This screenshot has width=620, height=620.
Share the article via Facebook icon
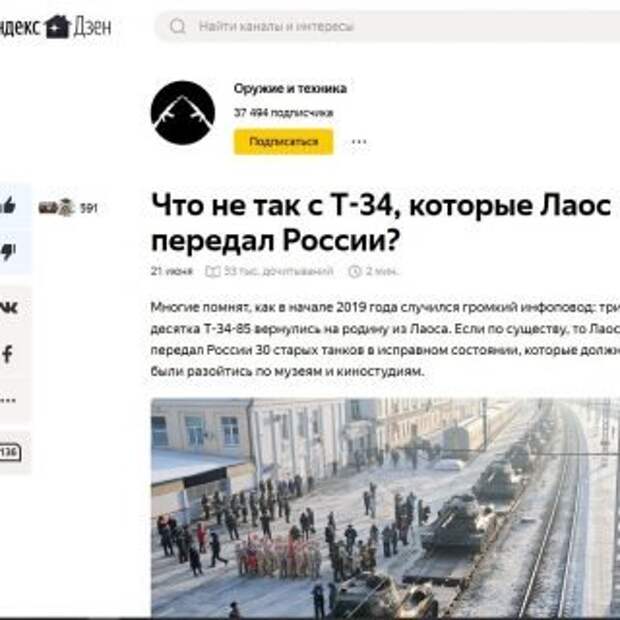(7, 354)
